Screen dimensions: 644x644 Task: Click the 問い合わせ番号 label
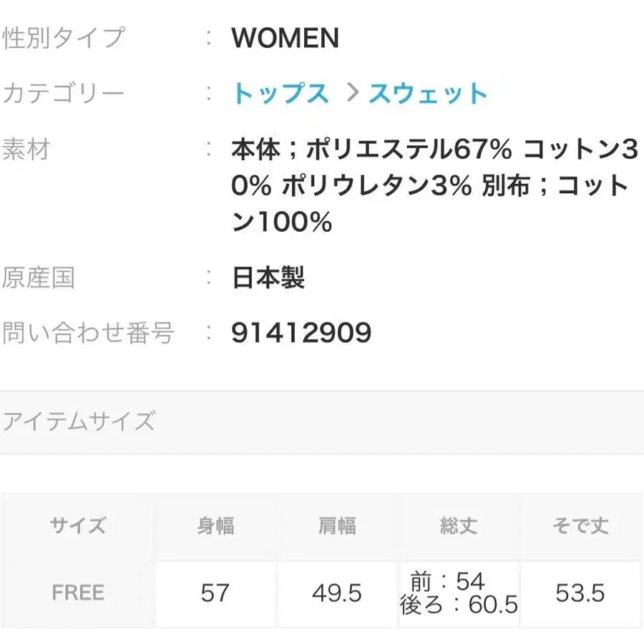click(89, 333)
